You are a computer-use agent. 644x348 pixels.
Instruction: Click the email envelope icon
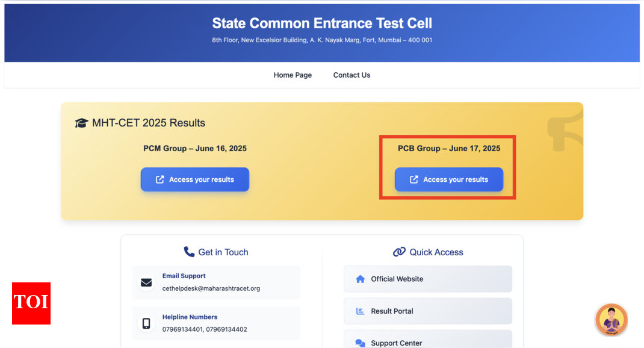point(146,282)
